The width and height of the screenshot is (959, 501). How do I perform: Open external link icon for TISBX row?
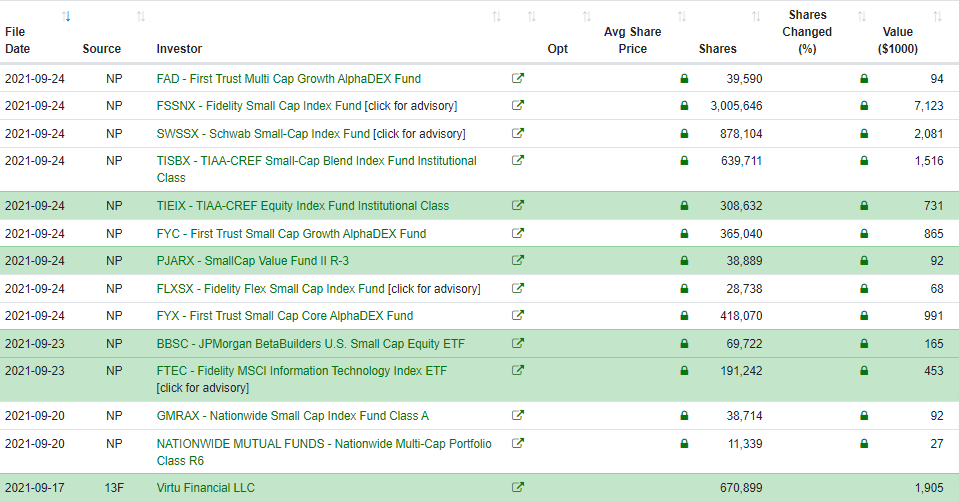pyautogui.click(x=517, y=160)
